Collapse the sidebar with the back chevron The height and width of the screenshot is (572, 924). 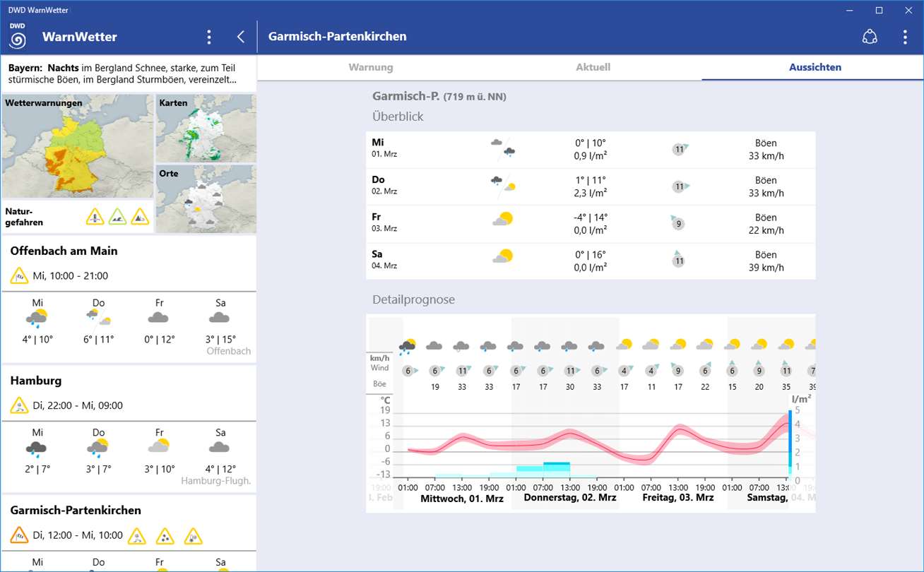click(x=241, y=37)
